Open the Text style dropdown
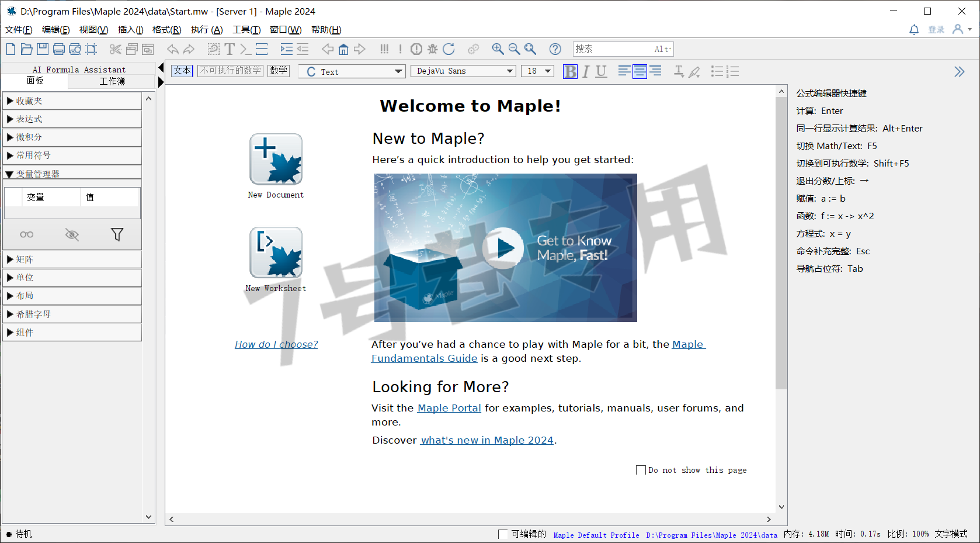 tap(352, 71)
